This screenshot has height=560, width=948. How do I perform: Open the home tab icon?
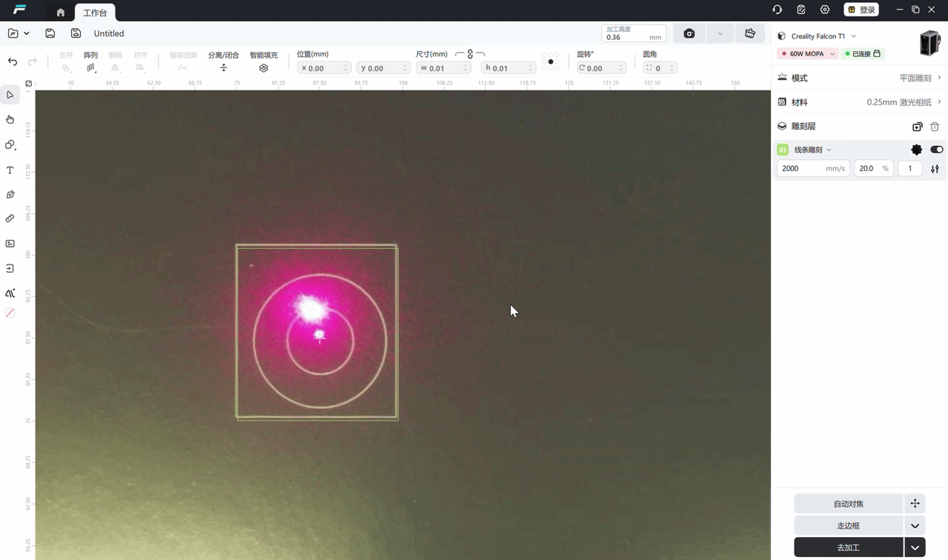[61, 13]
